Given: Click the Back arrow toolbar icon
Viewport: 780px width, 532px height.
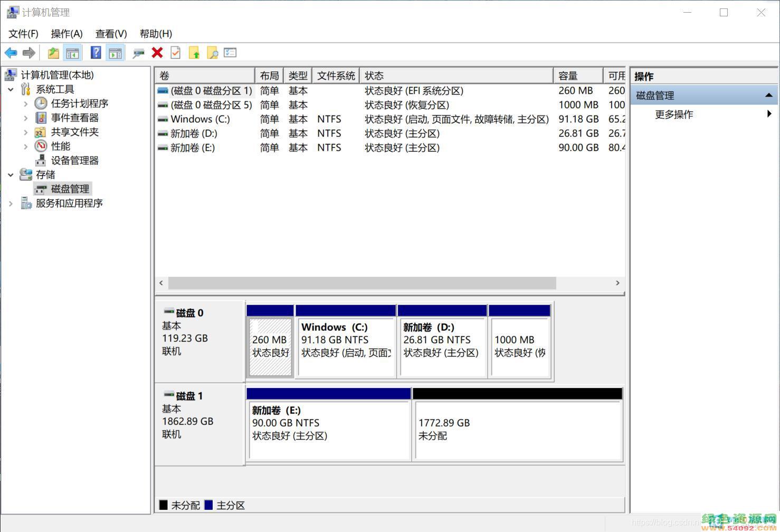Looking at the screenshot, I should [x=11, y=53].
